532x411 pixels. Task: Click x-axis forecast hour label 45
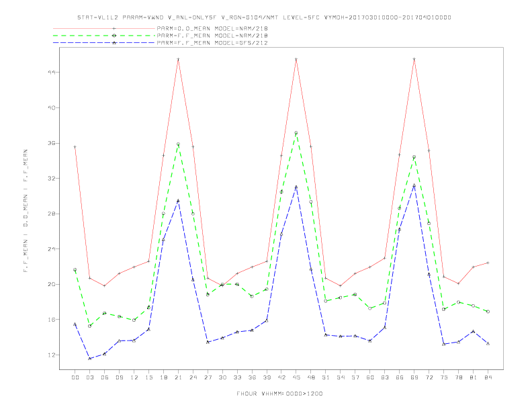tap(296, 377)
